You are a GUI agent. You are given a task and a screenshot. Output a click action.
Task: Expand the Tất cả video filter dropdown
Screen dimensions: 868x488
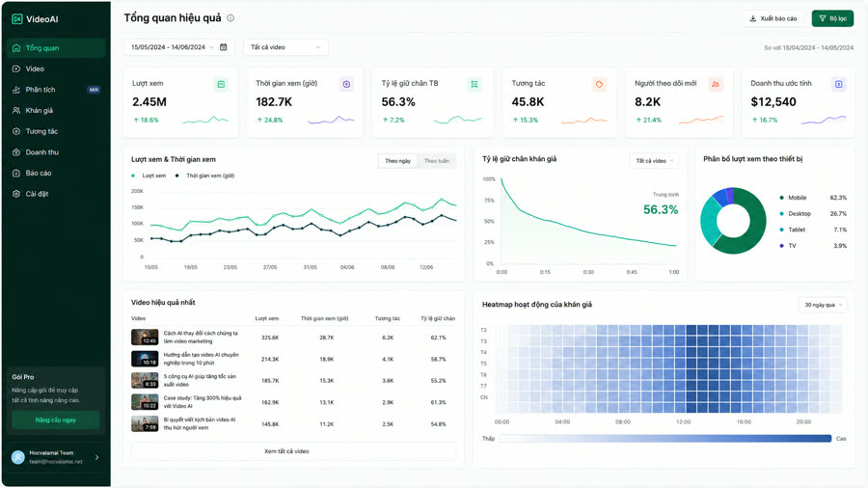(285, 47)
